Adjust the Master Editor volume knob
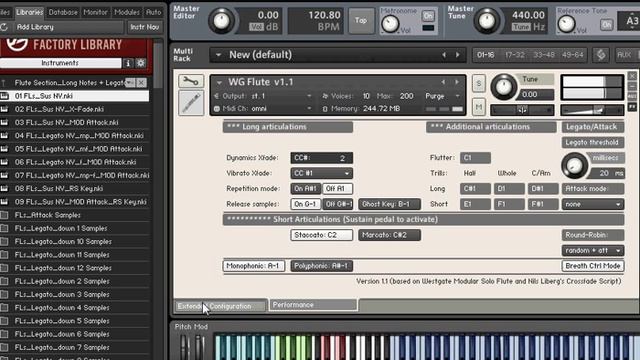Image resolution: width=640 pixels, height=360 pixels. tap(221, 20)
